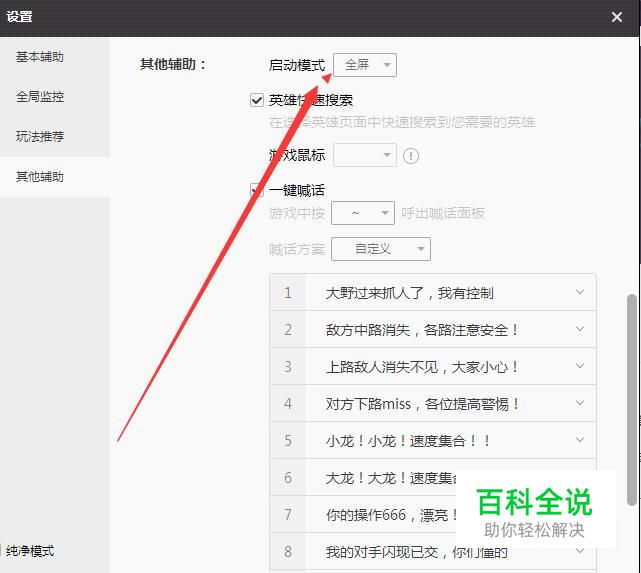Click phrase text 大野过来抓人了，我有控制
This screenshot has height=573, width=641.
pos(410,293)
